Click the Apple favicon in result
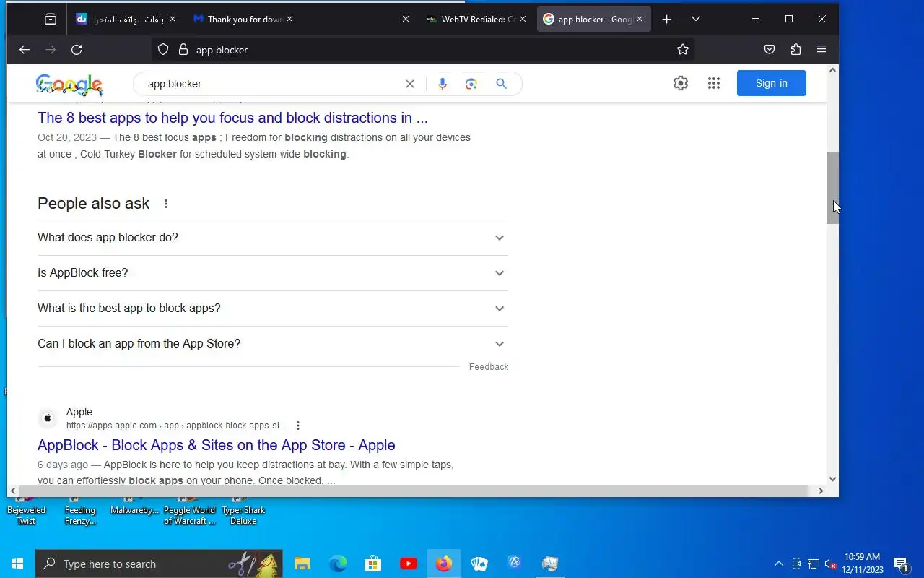 click(x=48, y=418)
